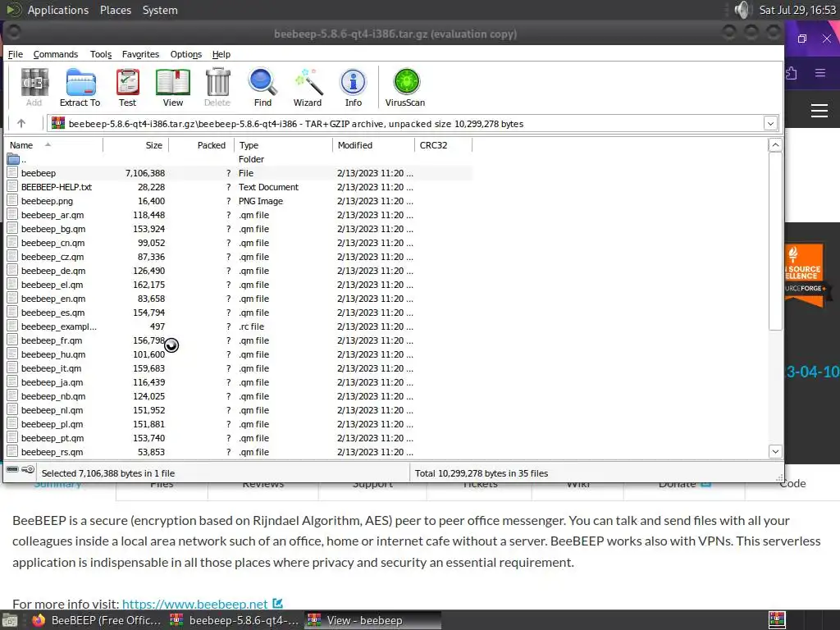Select beebeep_en.qm in the list
Image resolution: width=840 pixels, height=630 pixels.
[239, 299]
